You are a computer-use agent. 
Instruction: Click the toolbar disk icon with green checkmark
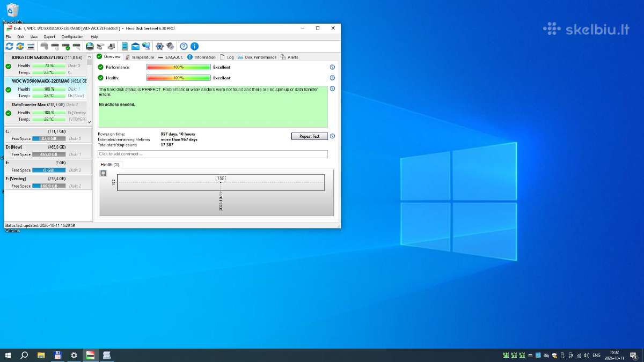coord(65,47)
